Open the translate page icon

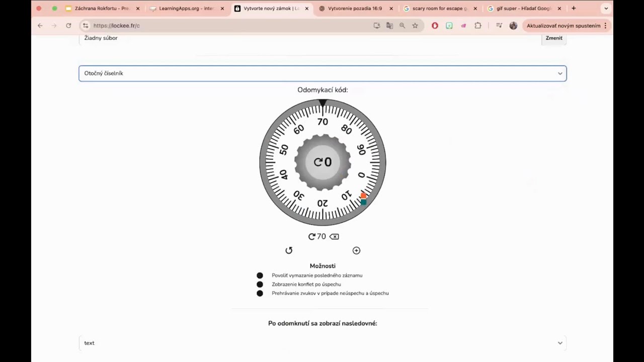click(389, 26)
